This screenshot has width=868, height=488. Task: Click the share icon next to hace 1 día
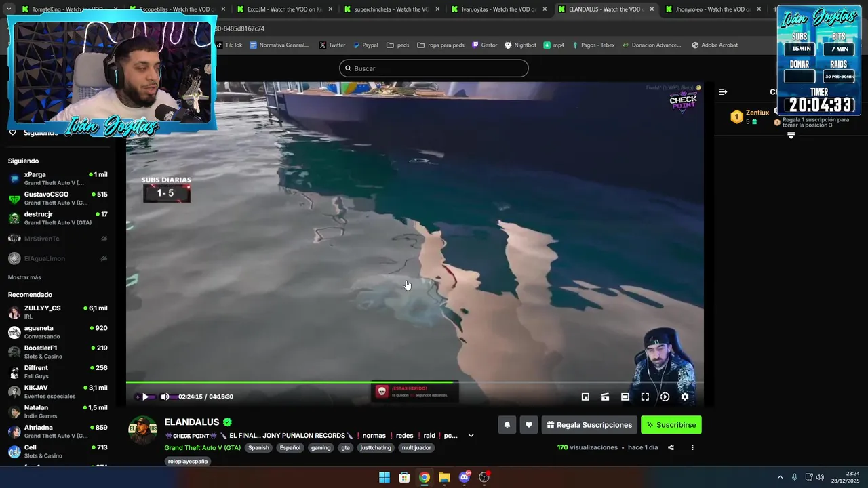tap(671, 447)
